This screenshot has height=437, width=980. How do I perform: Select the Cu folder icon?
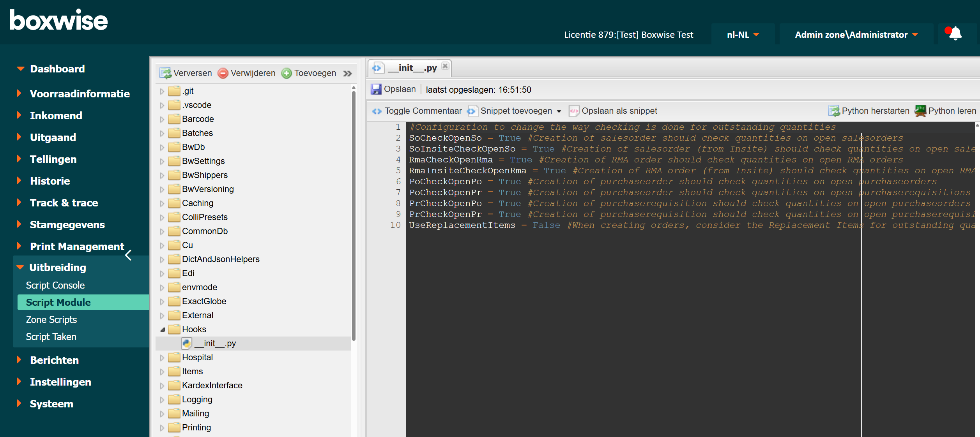(x=174, y=245)
